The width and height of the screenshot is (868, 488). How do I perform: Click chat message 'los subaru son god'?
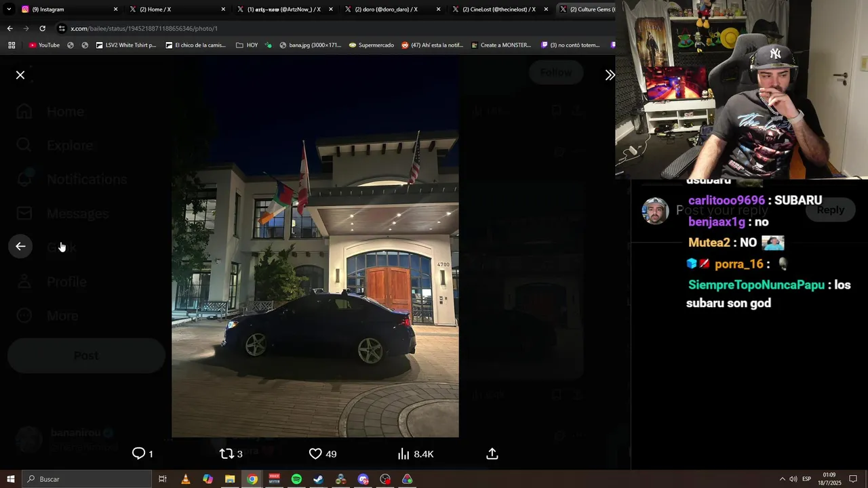pyautogui.click(x=768, y=294)
